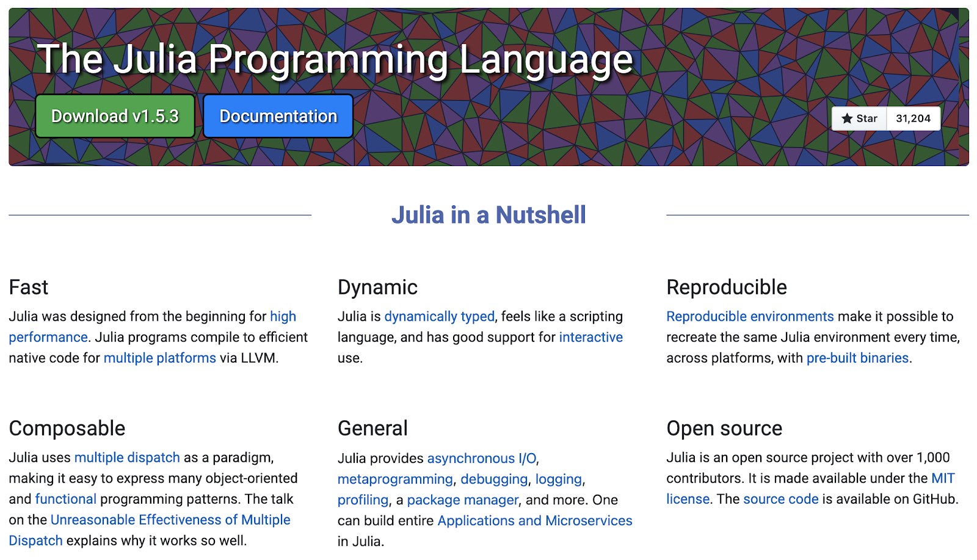Screen dimensions: 977x560
Task: Click the GitHub Star button
Action: pyautogui.click(x=859, y=118)
